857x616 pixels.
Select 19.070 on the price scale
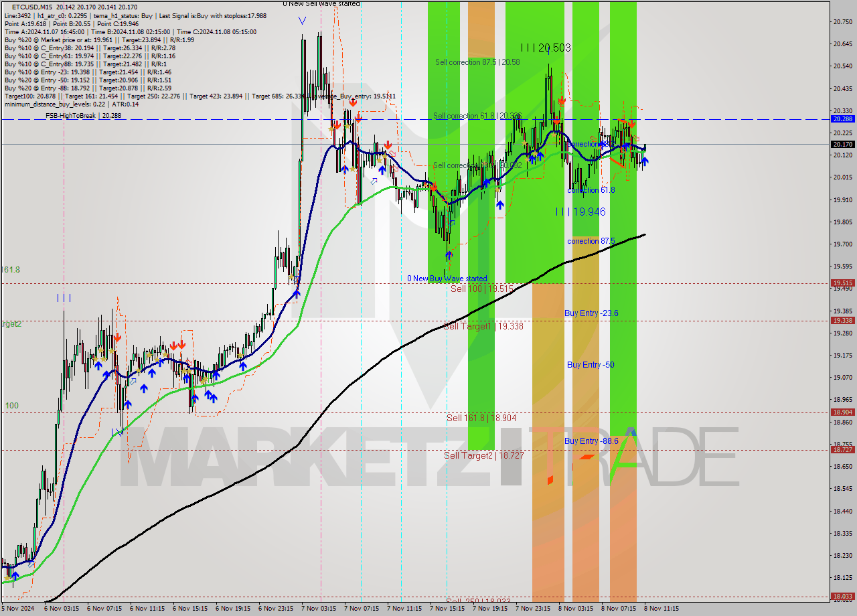842,378
